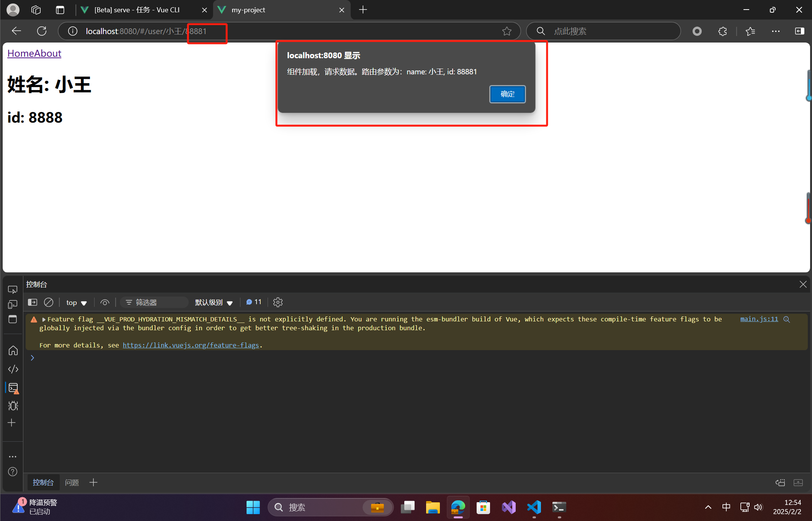Viewport: 812px width, 521px height.
Task: Click the main.js:11 source link
Action: [759, 319]
